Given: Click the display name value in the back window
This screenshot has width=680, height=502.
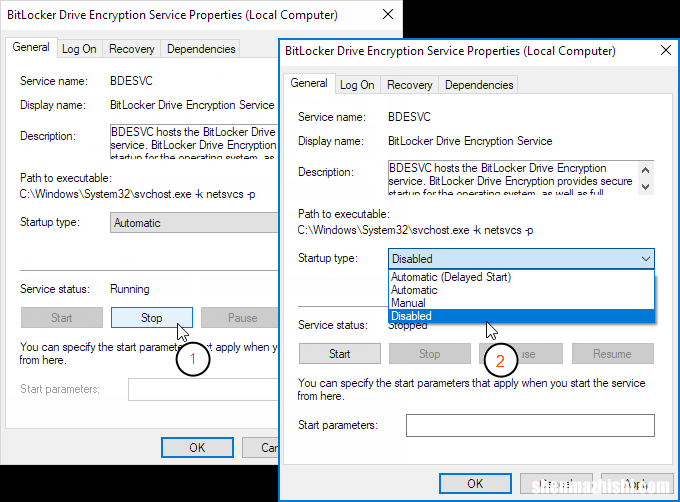Looking at the screenshot, I should pyautogui.click(x=192, y=105).
